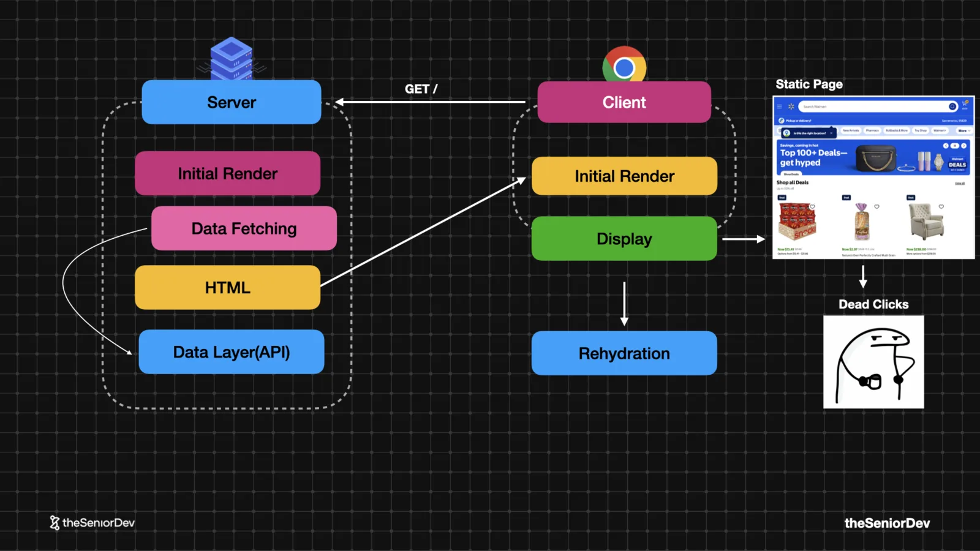Close the 'Is this the right location?' popup
The image size is (980, 551).
(x=831, y=133)
